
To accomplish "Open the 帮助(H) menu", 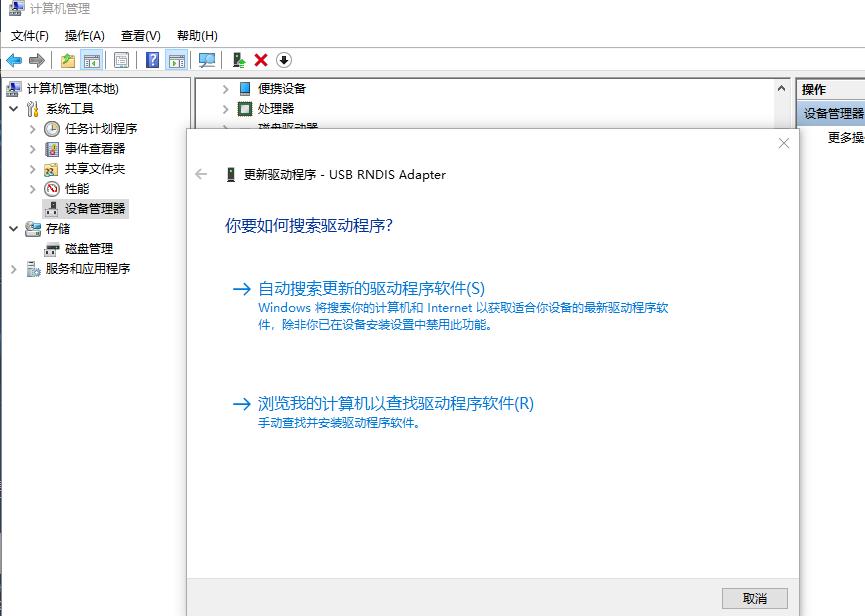I will (197, 36).
